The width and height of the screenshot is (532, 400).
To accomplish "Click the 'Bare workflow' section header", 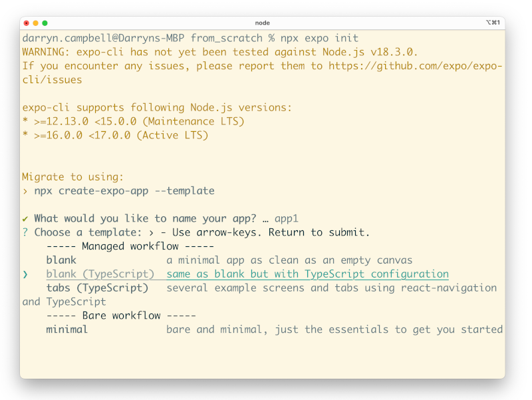I will point(121,315).
